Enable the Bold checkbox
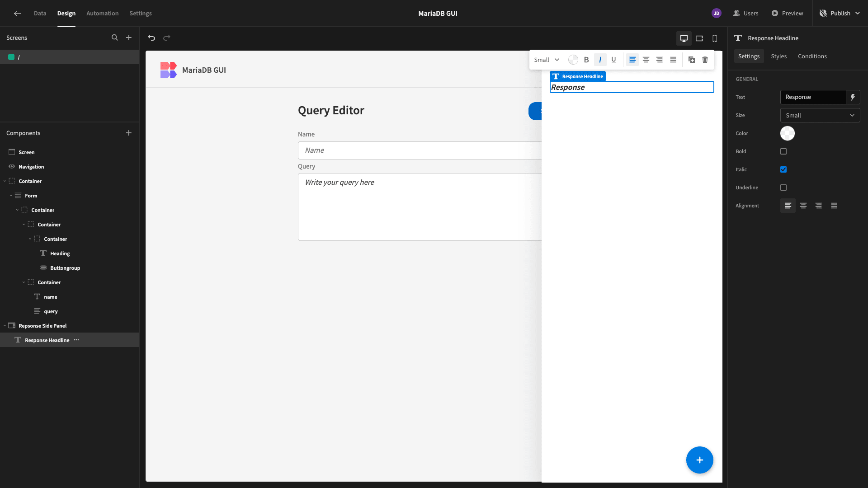Image resolution: width=868 pixels, height=488 pixels. click(783, 151)
